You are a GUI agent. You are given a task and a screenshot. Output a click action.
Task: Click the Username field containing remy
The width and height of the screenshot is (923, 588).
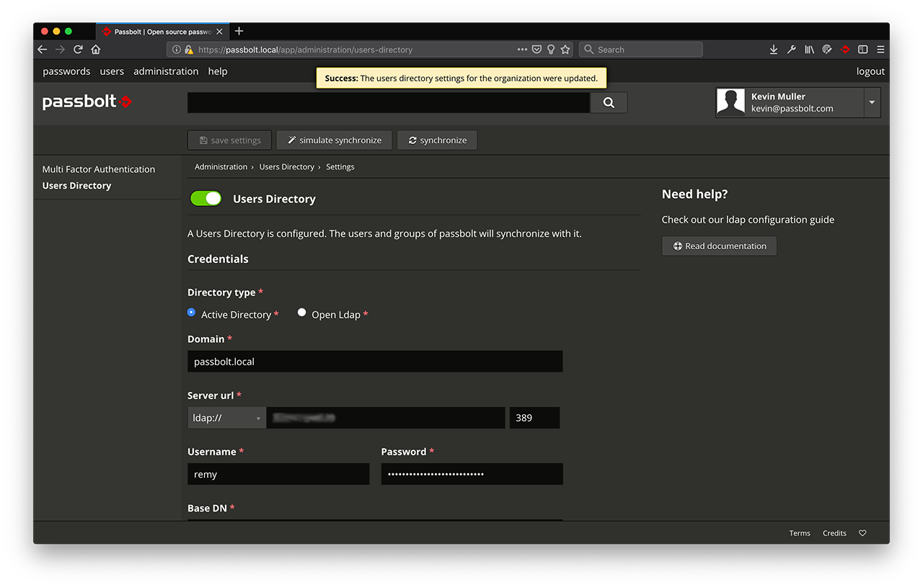[x=278, y=474]
